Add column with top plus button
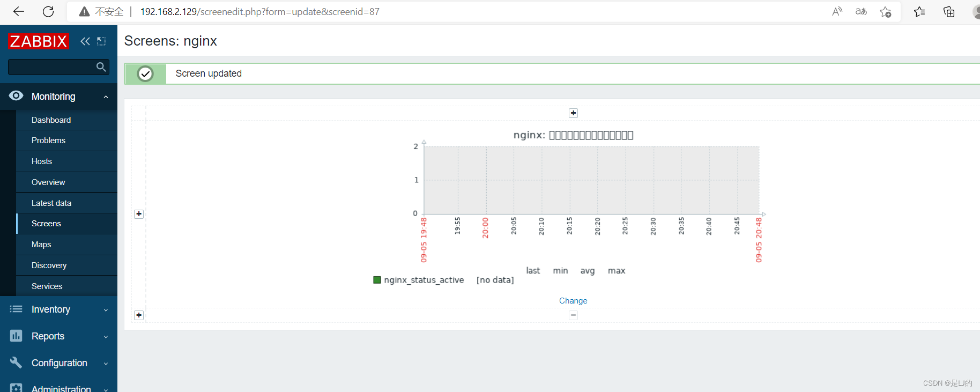This screenshot has height=392, width=980. [x=573, y=113]
